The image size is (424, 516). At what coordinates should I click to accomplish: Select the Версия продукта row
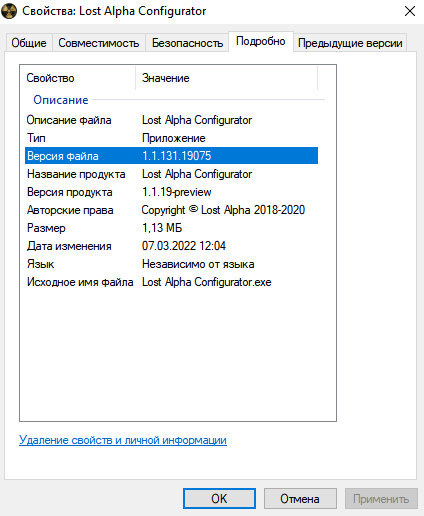(172, 192)
